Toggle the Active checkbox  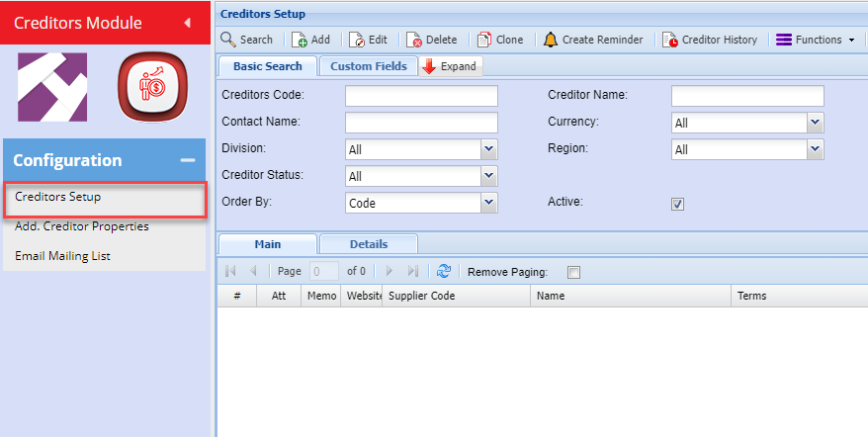coord(677,204)
